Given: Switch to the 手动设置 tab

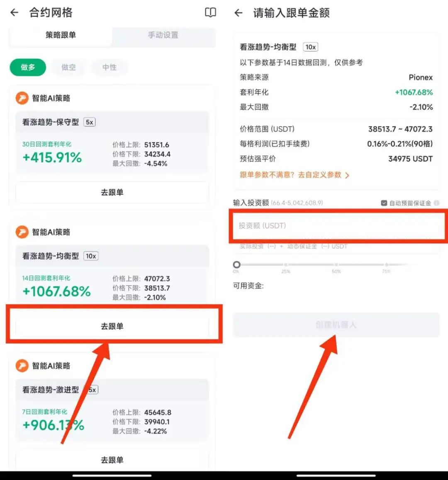Looking at the screenshot, I should coord(163,35).
